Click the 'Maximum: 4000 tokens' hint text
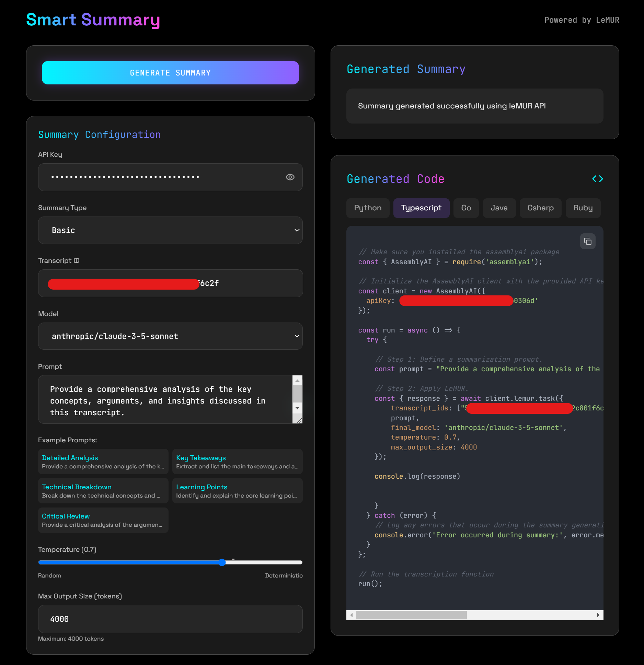 (71, 639)
